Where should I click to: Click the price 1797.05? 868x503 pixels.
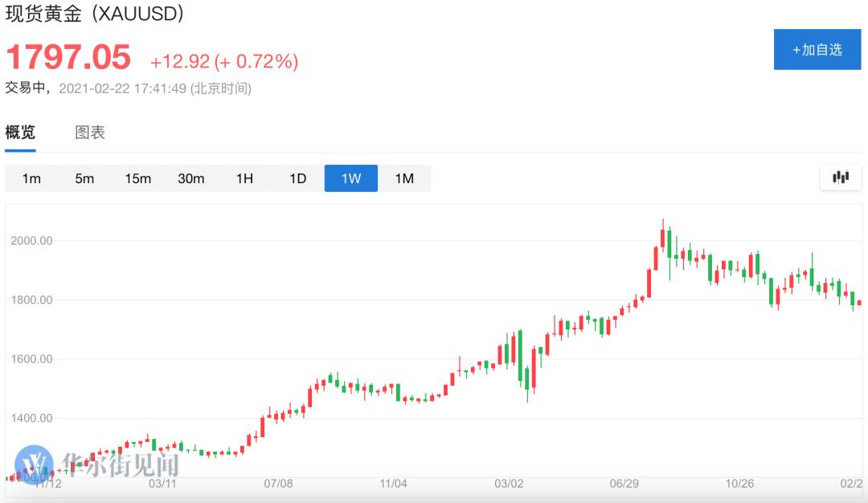pos(68,58)
